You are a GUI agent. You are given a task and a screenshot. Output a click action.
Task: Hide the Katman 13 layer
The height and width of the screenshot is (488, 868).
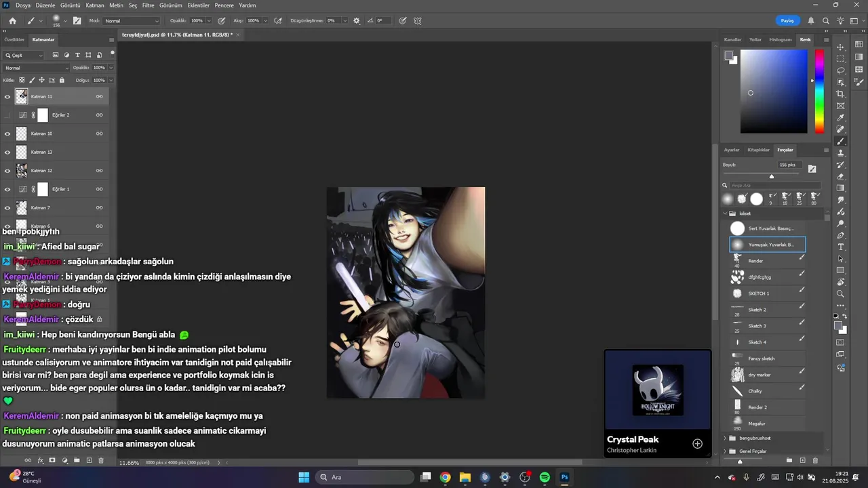pyautogui.click(x=7, y=152)
